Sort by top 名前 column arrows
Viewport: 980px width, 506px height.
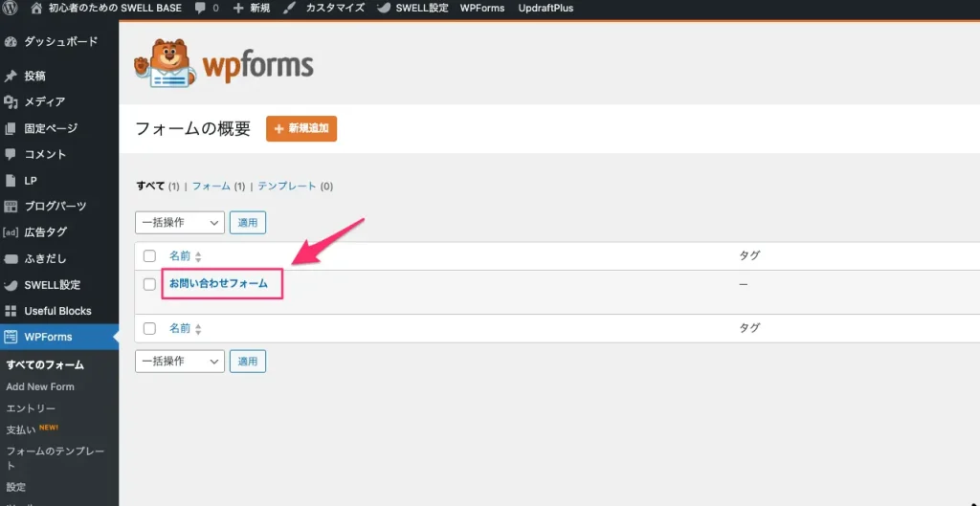pos(198,256)
